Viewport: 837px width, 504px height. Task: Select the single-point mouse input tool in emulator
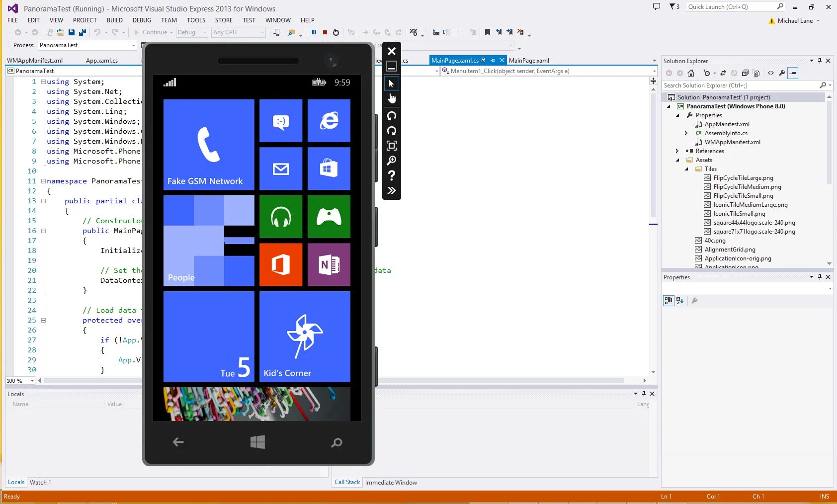point(392,84)
